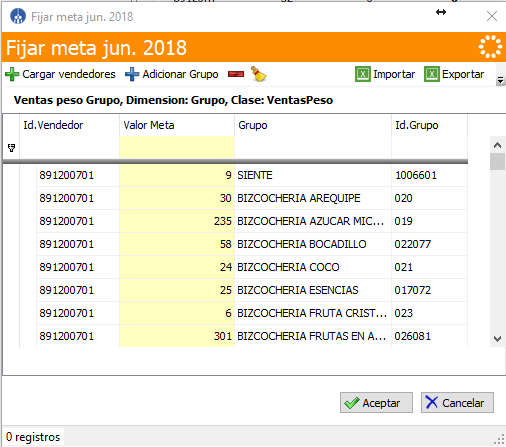Sort by Id.Vendedor column header

[x=69, y=125]
